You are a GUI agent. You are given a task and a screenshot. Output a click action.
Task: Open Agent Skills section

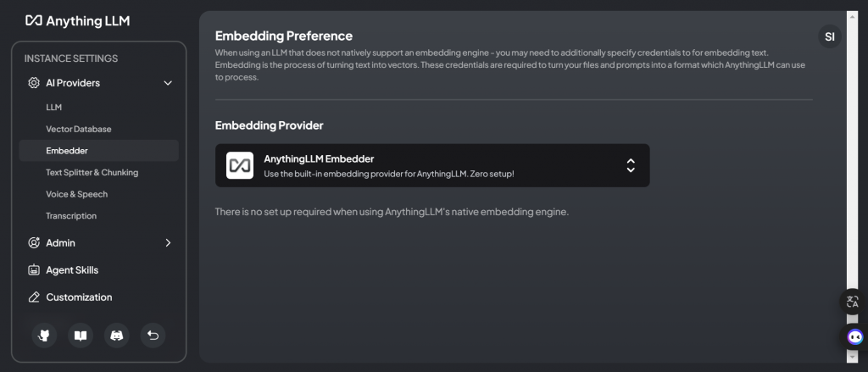point(72,270)
